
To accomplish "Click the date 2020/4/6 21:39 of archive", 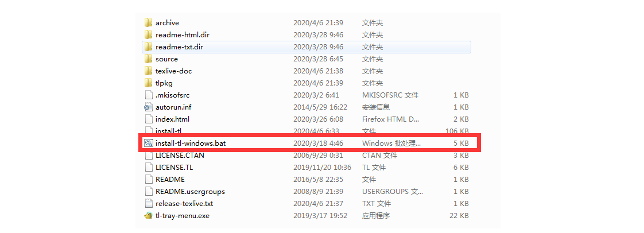I will (x=318, y=22).
